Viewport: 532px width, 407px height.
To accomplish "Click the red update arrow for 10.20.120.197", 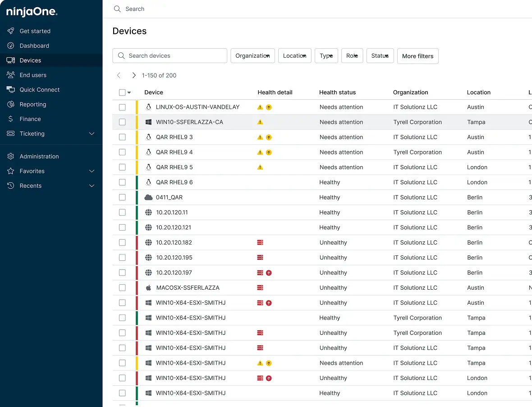I will coord(269,273).
